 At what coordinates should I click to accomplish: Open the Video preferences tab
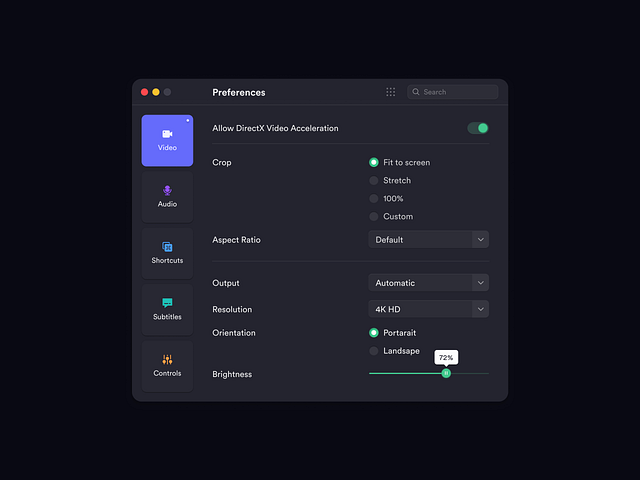click(x=167, y=140)
